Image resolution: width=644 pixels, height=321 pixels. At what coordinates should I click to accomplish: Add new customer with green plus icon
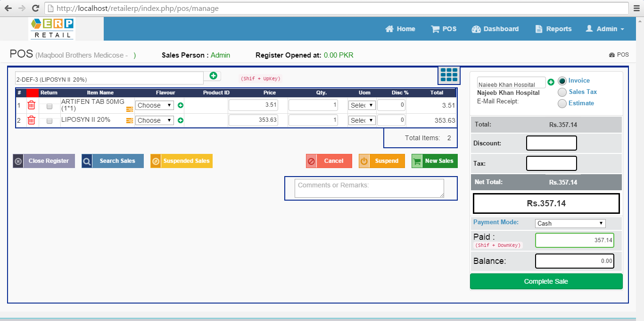click(551, 82)
